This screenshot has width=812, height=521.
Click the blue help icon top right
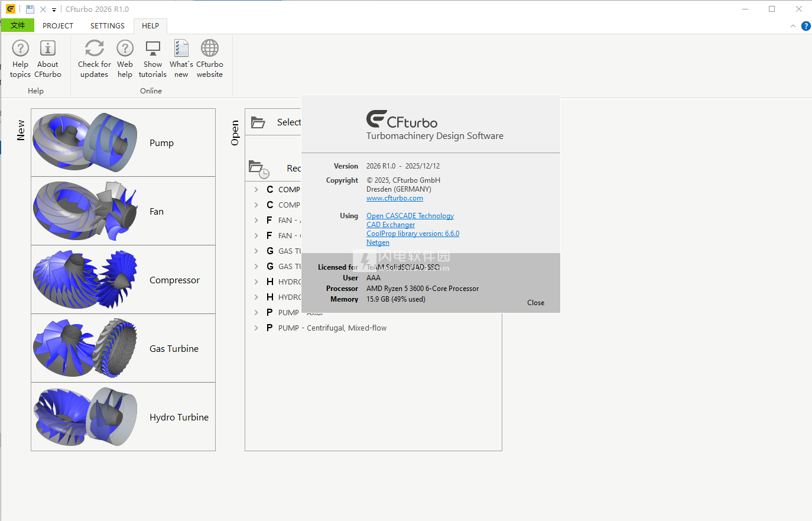pos(805,26)
